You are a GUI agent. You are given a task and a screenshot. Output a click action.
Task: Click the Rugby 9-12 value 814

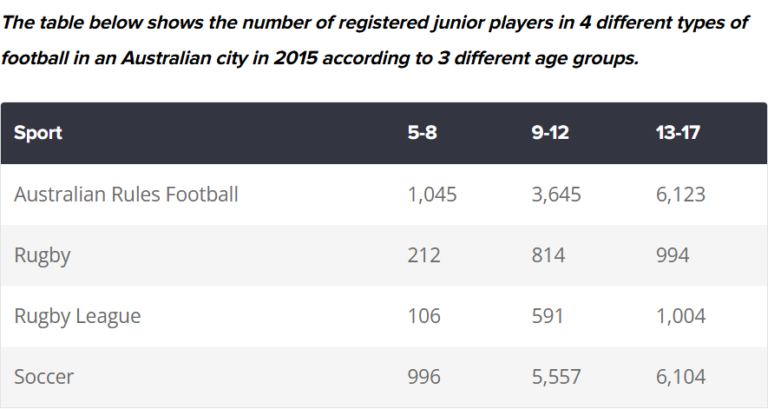548,255
